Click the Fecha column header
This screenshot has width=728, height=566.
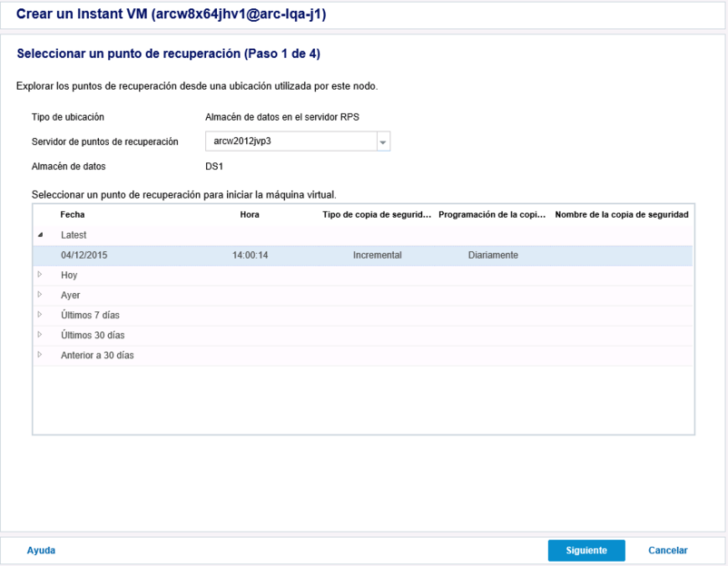click(73, 214)
